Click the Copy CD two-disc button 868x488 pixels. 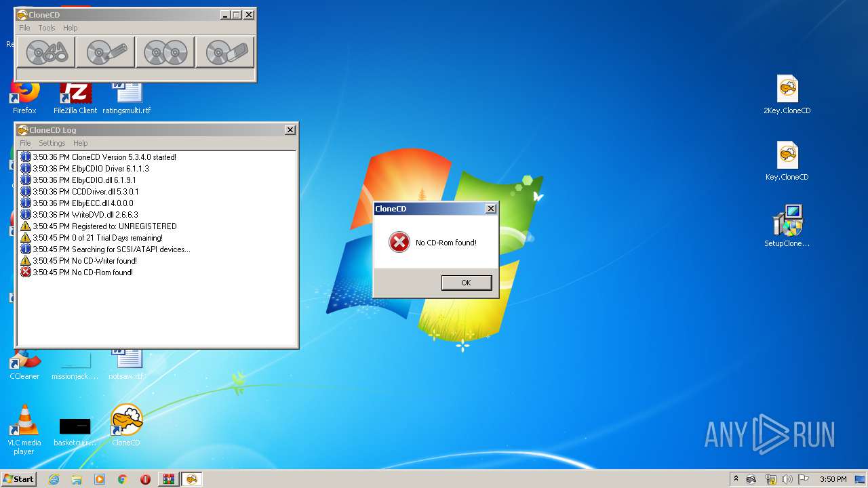pos(165,52)
